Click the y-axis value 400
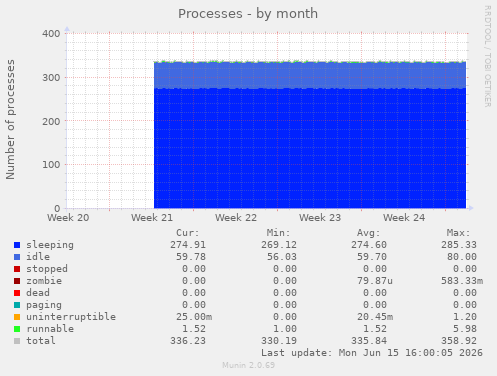 pyautogui.click(x=51, y=34)
